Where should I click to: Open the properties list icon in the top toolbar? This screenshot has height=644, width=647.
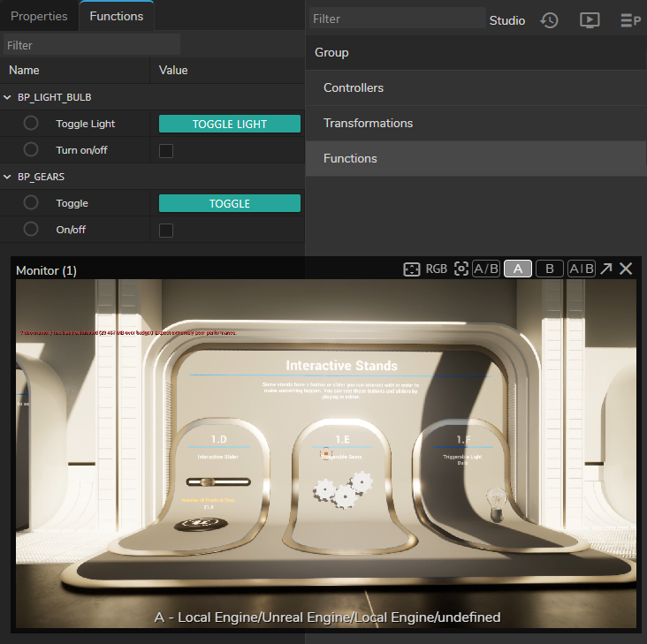[629, 20]
